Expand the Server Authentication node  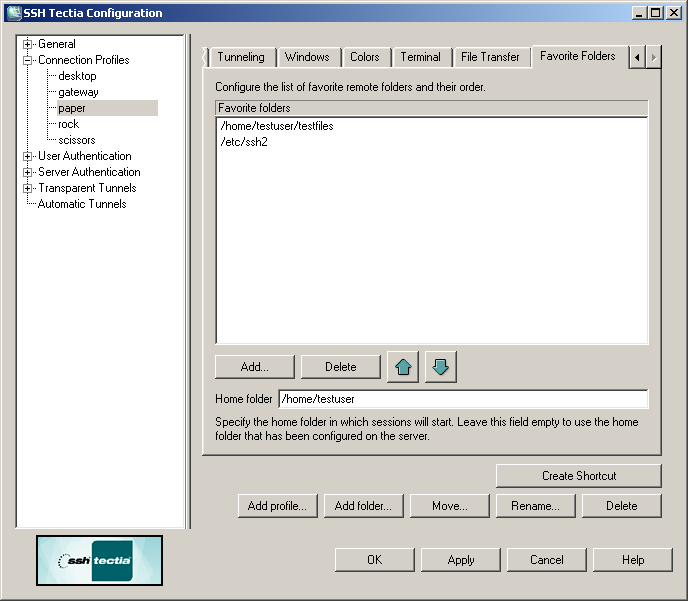[x=28, y=172]
